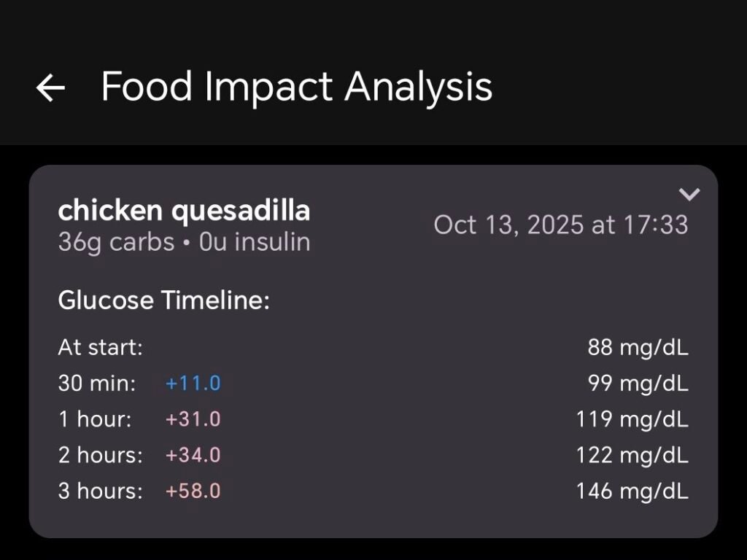
Task: Select the 30 min row label
Action: pyautogui.click(x=97, y=384)
